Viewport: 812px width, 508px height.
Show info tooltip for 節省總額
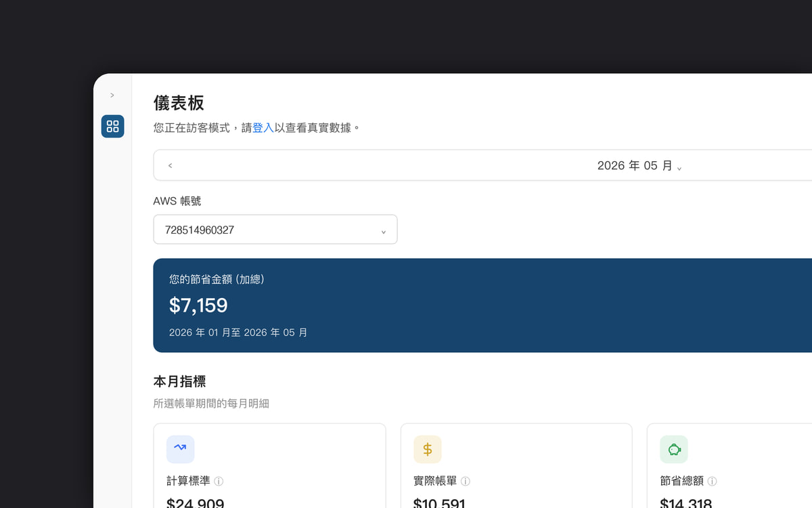[713, 482]
